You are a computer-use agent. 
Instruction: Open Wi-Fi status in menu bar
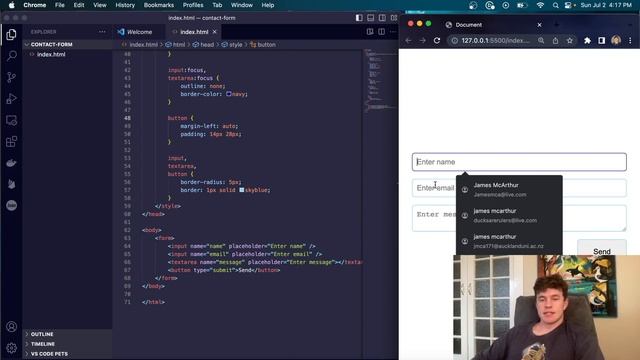(540, 5)
